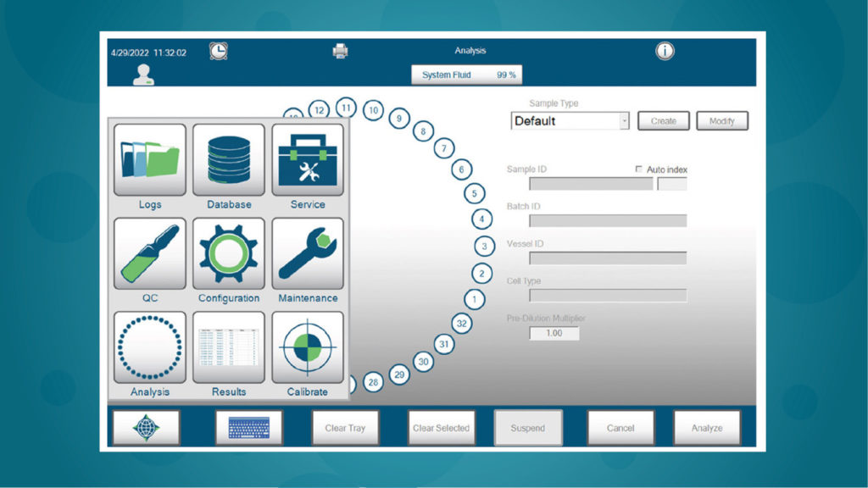This screenshot has width=868, height=488.
Task: Open the Database menu icon
Action: (x=229, y=160)
